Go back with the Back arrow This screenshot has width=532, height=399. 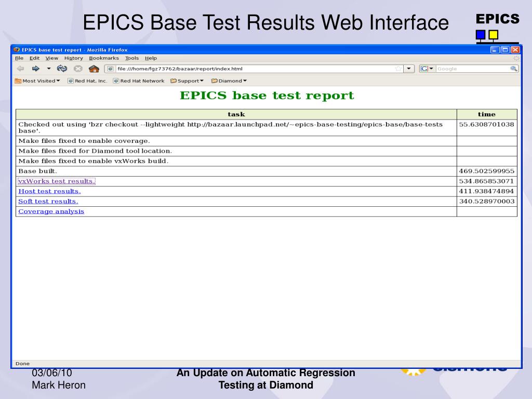pyautogui.click(x=21, y=69)
